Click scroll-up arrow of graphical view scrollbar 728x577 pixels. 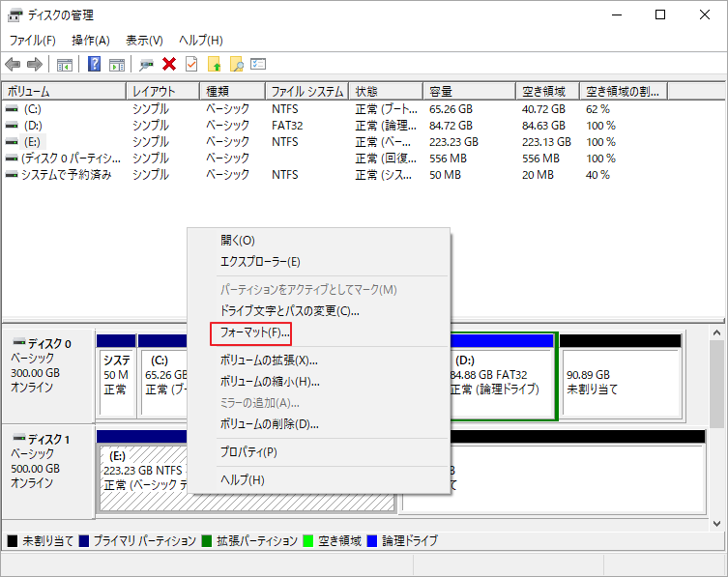coord(716,332)
